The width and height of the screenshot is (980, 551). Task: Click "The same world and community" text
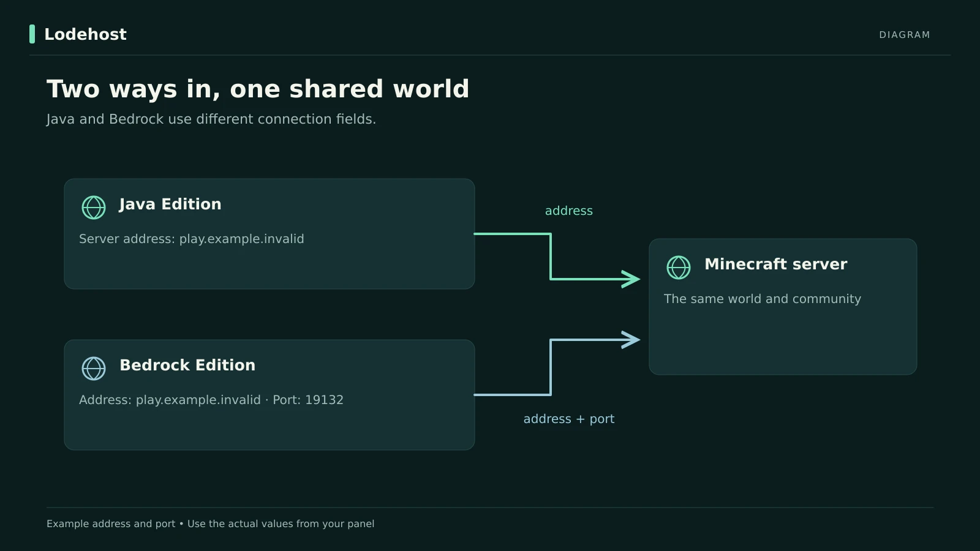tap(763, 299)
